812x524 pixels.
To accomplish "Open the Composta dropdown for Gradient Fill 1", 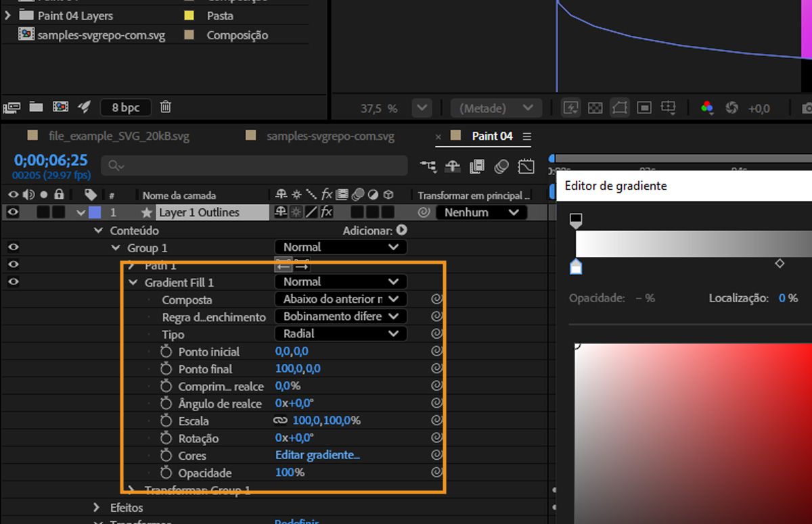I will (340, 299).
